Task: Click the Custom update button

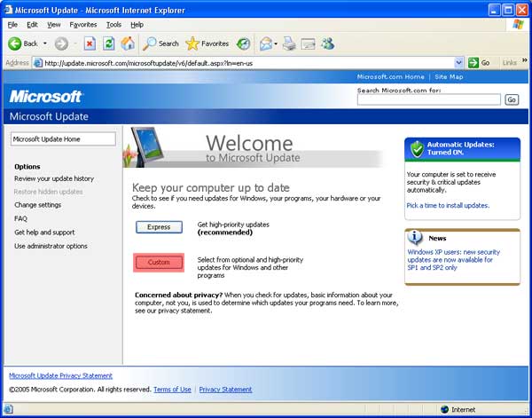Action: (159, 263)
